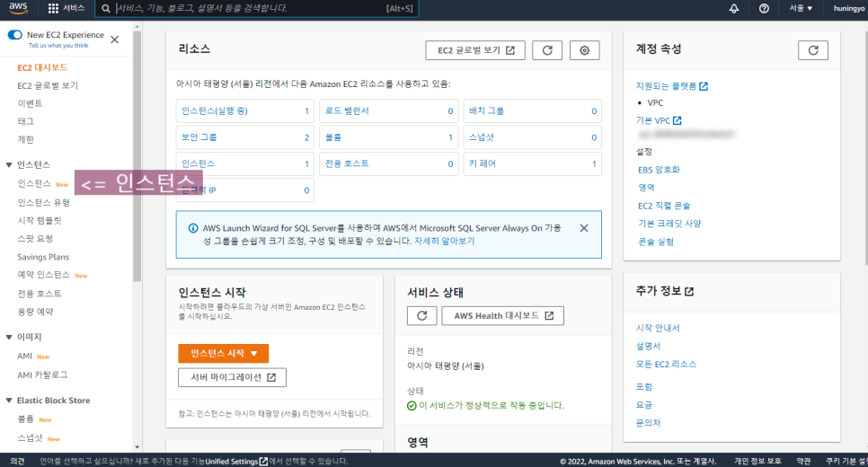Click external link icon beside 지원되는 플랫폼

[x=704, y=86]
